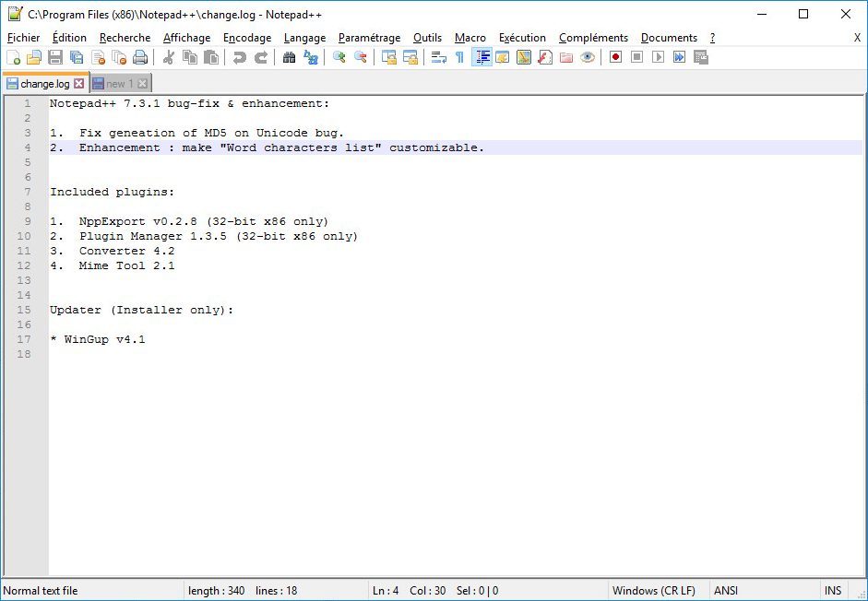Image resolution: width=868 pixels, height=601 pixels.
Task: Click the Print icon in toolbar
Action: click(x=140, y=57)
